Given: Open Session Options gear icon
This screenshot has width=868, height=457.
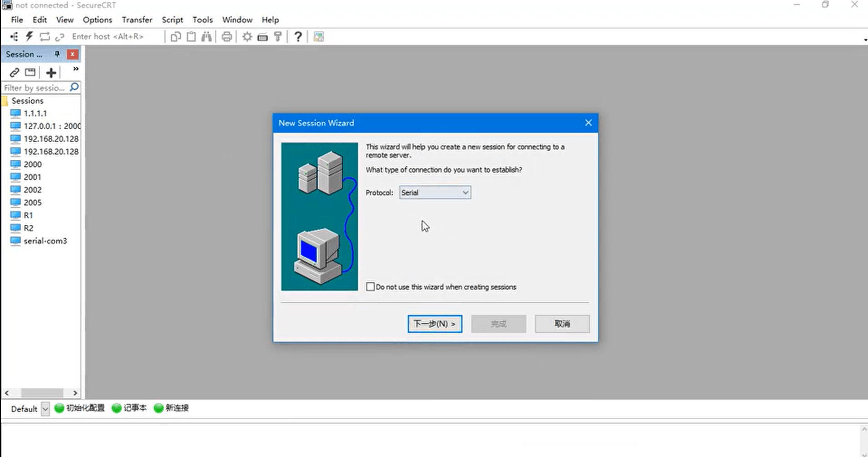Looking at the screenshot, I should [x=247, y=36].
